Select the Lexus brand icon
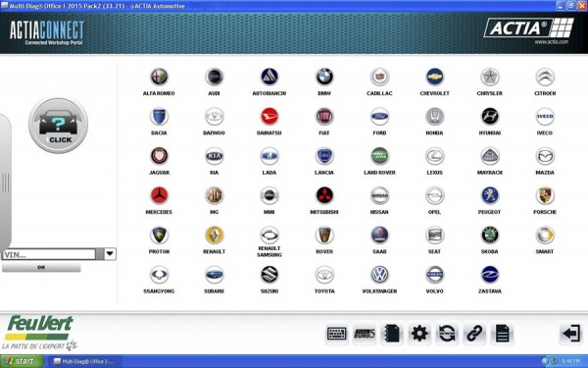The image size is (588, 368). (434, 156)
